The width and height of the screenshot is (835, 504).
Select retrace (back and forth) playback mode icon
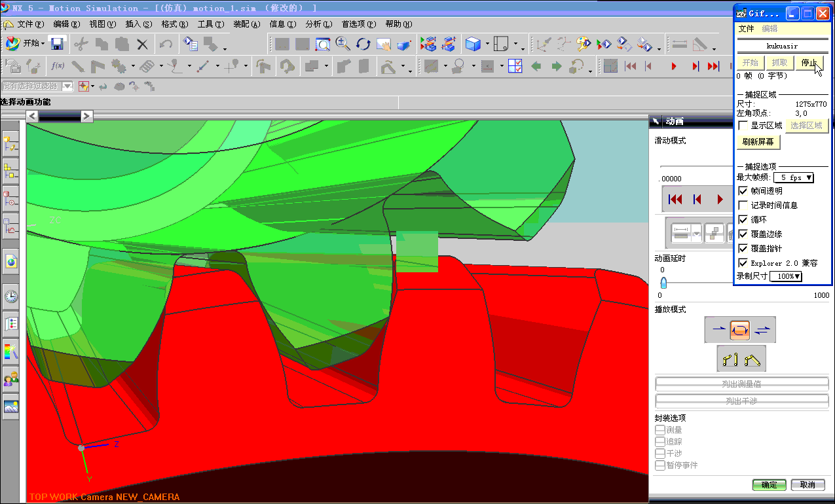762,330
